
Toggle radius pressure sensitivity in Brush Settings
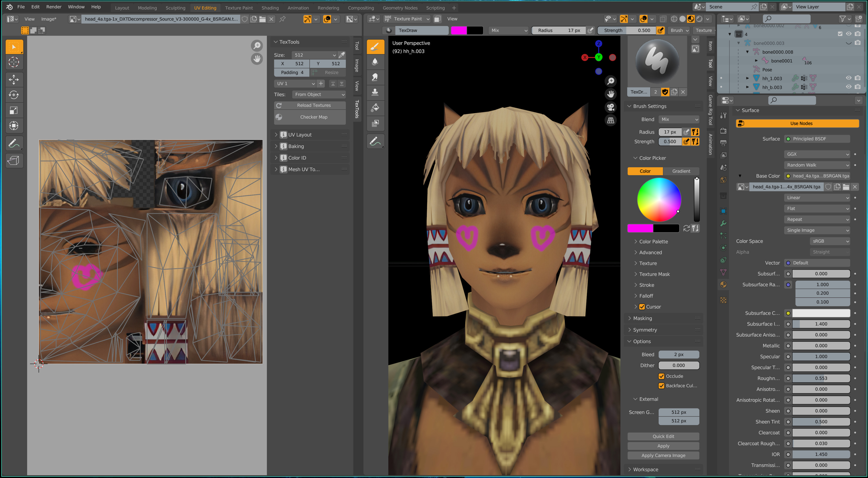686,132
